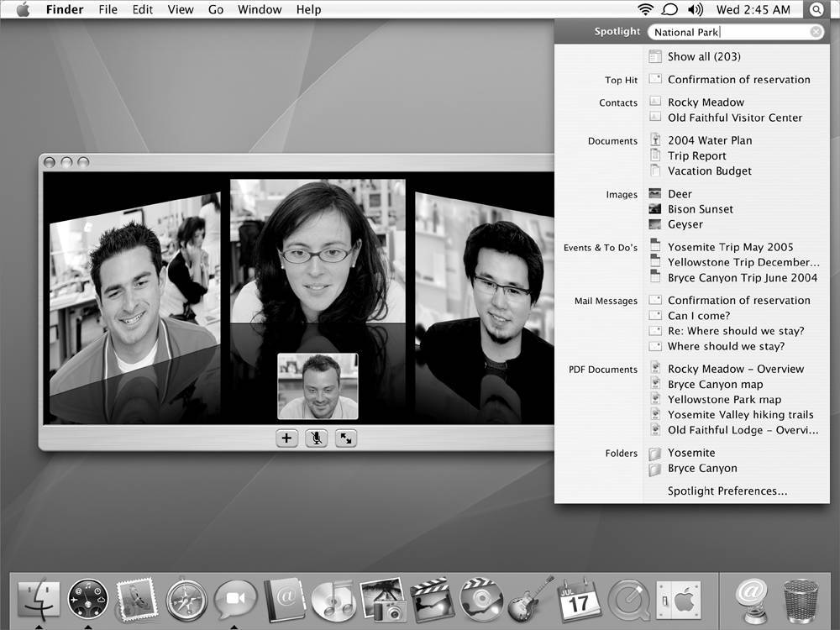Launch Safari compass icon in the Dock
840x630 pixels.
click(186, 600)
